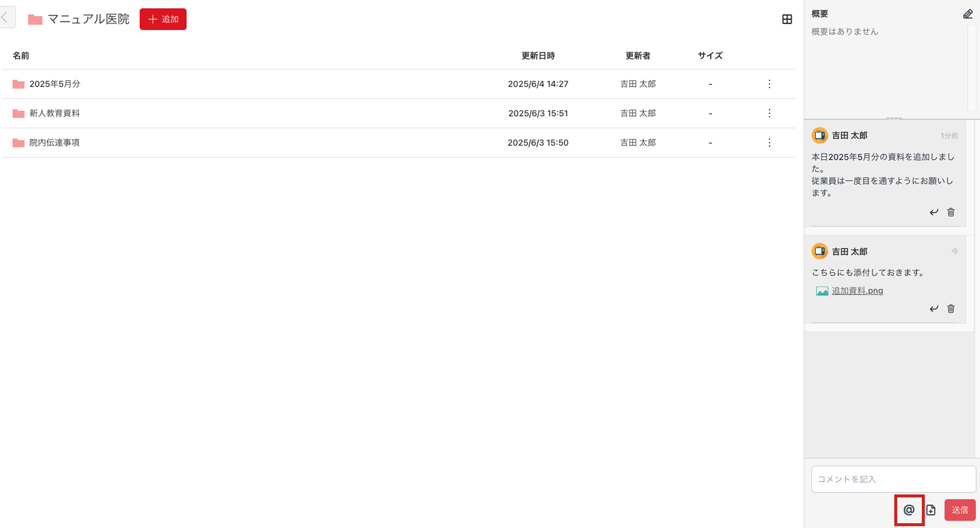The height and width of the screenshot is (528, 980).
Task: Click the 概要はありません placeholder text
Action: 844,31
